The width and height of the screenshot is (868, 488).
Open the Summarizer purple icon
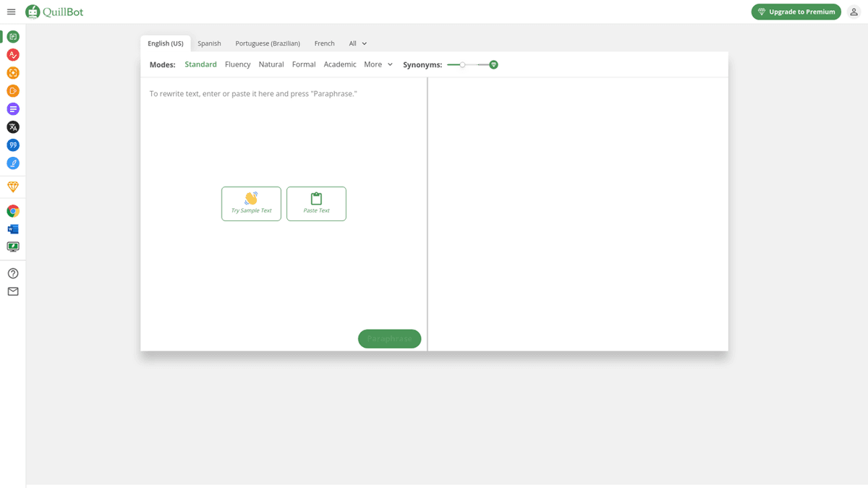[13, 109]
